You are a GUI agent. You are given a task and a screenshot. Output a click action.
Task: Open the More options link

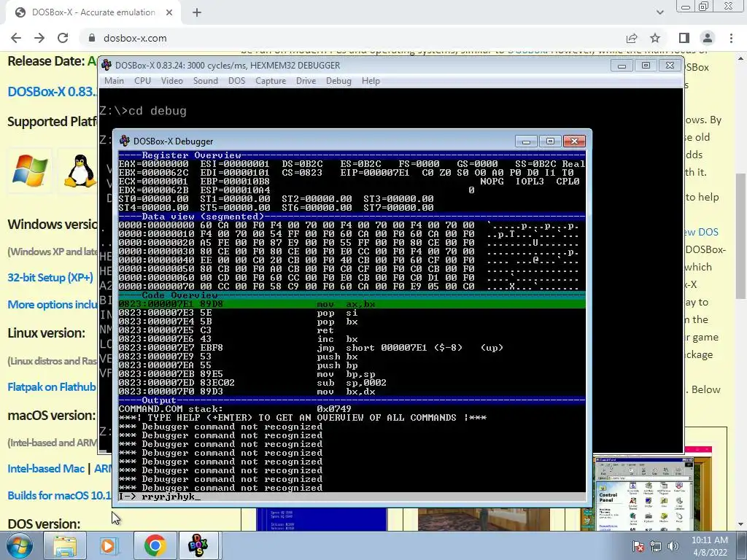52,305
